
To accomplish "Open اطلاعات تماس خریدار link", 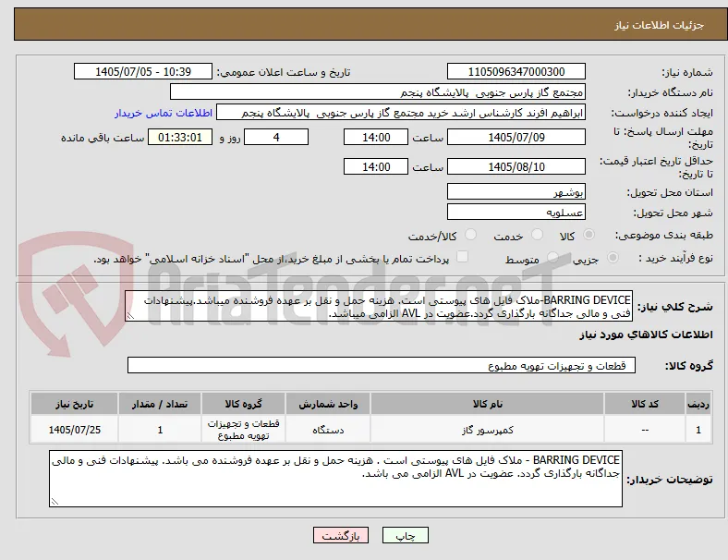I will click(x=164, y=113).
